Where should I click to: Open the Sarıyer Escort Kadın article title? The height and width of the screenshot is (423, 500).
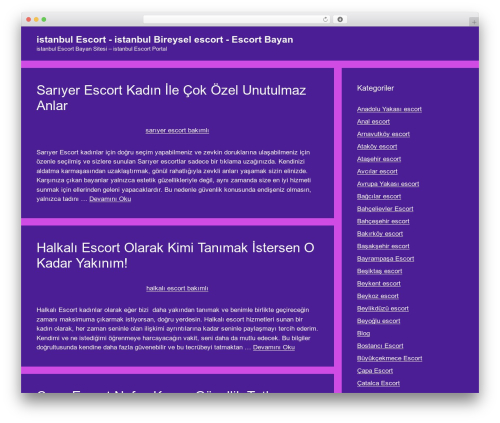coord(171,98)
